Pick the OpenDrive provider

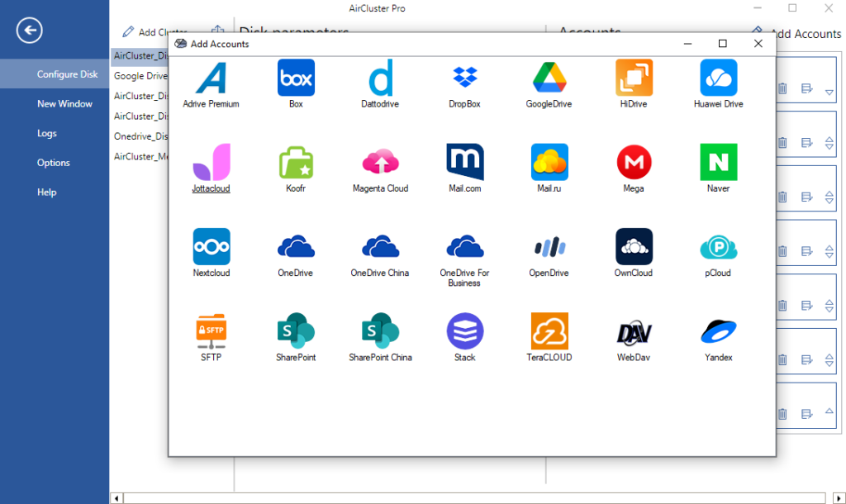click(x=549, y=247)
